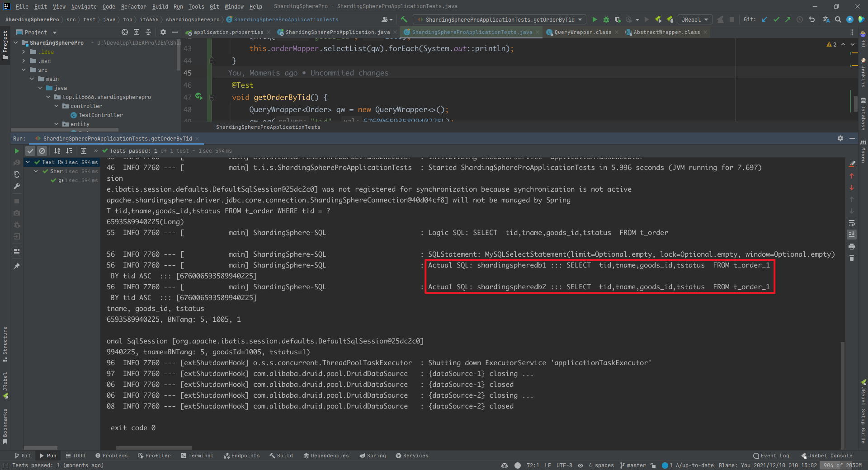The image size is (868, 470).
Task: Open run configuration dropdown
Action: 500,19
